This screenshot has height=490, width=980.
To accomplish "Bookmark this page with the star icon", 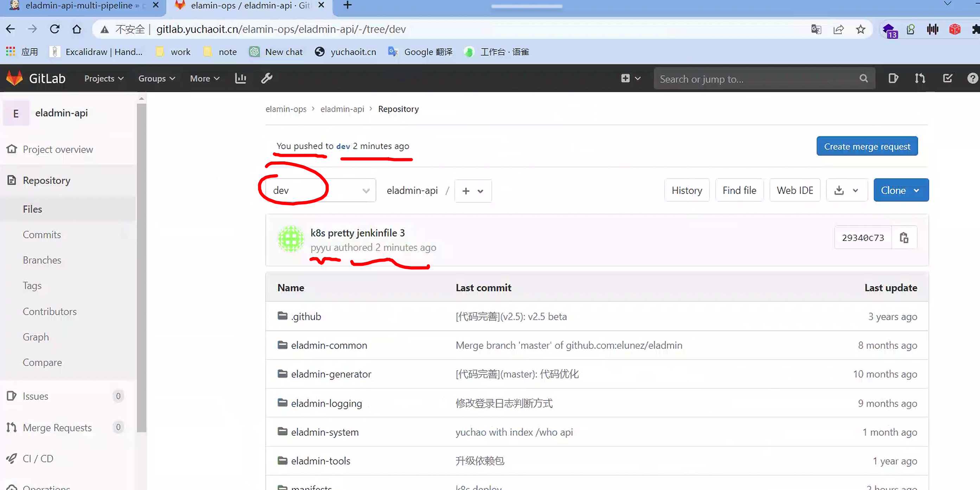I will pos(860,29).
